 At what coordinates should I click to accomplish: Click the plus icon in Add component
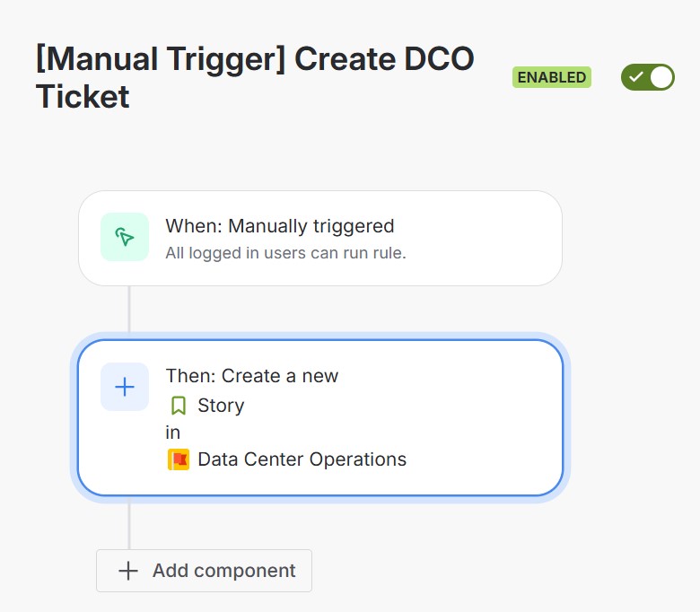[128, 571]
